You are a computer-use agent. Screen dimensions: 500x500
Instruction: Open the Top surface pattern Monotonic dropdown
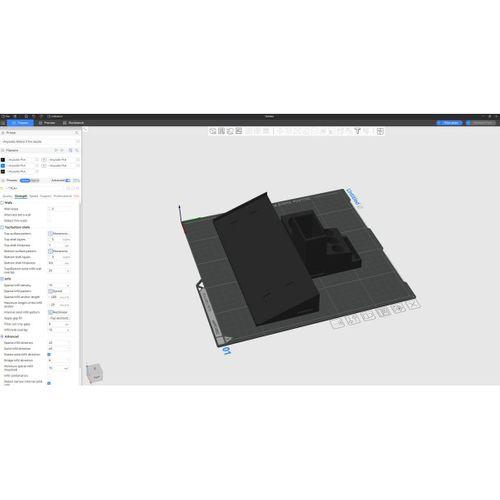tap(59, 233)
